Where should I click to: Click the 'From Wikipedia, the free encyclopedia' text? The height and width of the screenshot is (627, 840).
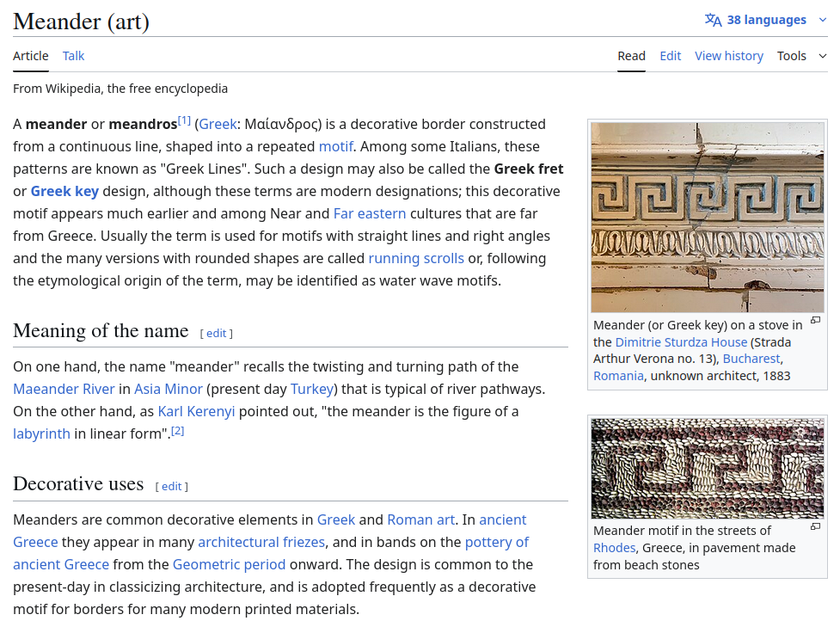(120, 89)
